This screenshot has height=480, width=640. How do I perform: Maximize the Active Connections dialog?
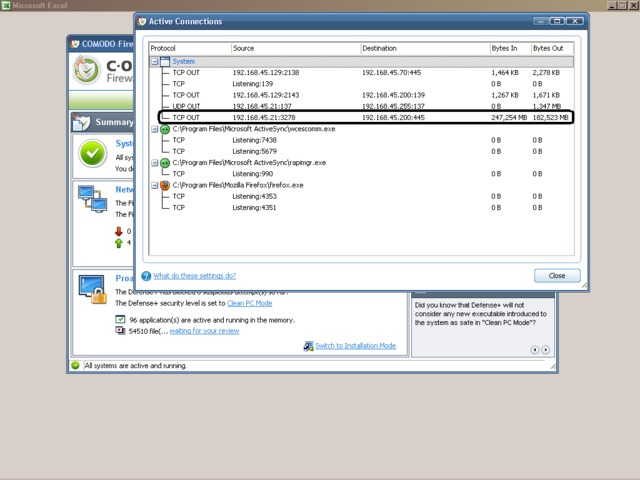coord(557,21)
